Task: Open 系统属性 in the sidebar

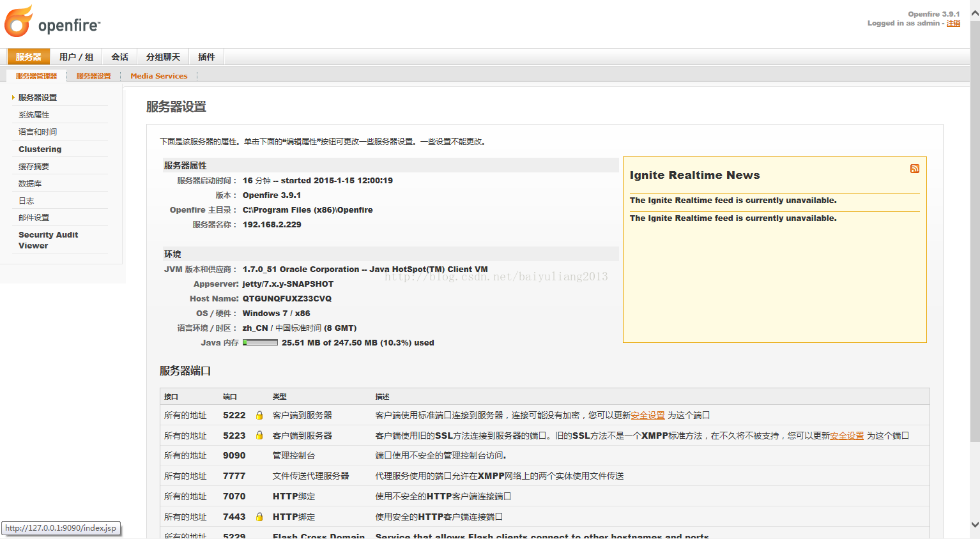Action: [34, 115]
